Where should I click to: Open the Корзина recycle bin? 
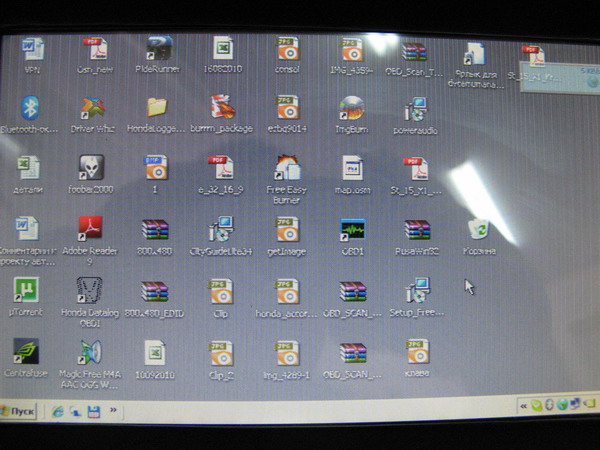tap(478, 229)
